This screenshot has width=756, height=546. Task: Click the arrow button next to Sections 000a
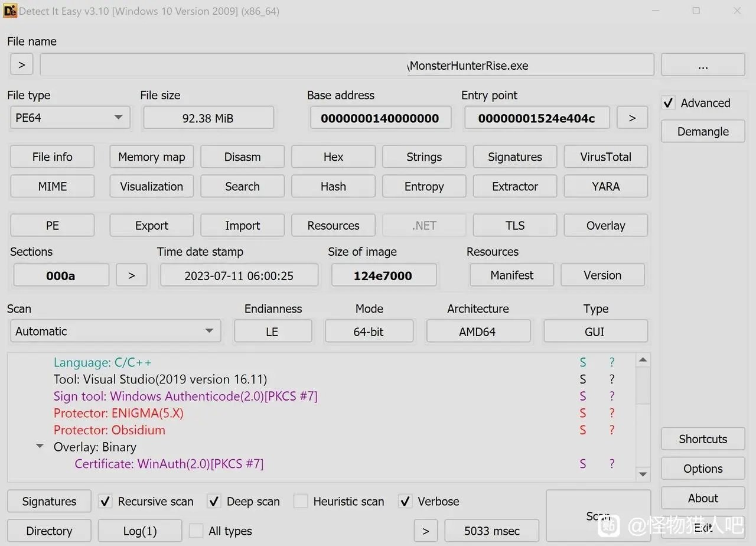coord(132,275)
